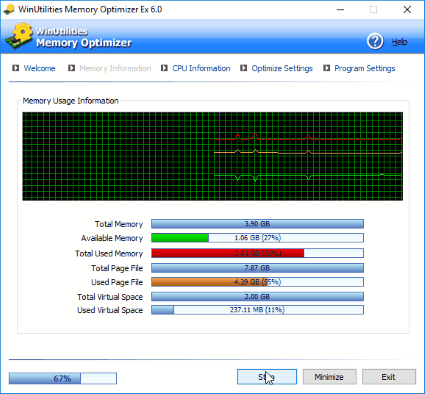This screenshot has width=425, height=394.
Task: Click the 'Total Used Memory' label
Action: [109, 254]
